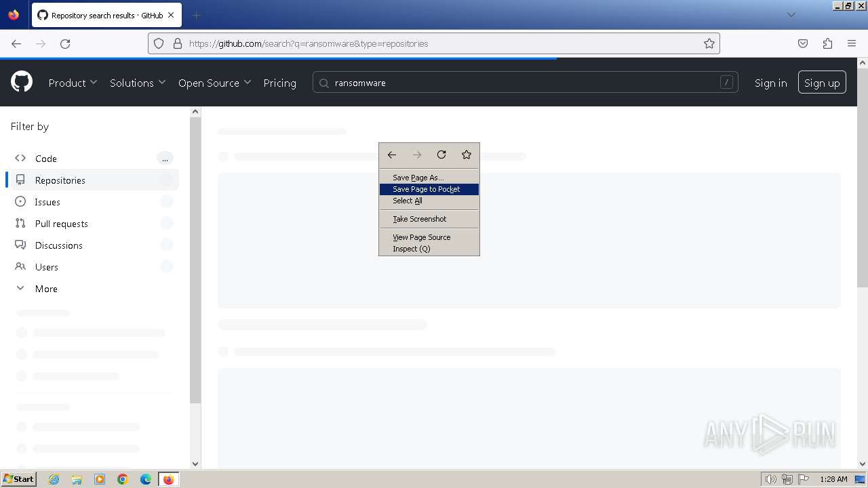This screenshot has width=868, height=488.
Task: Open Save to Pocket toolbar icon
Action: [803, 43]
